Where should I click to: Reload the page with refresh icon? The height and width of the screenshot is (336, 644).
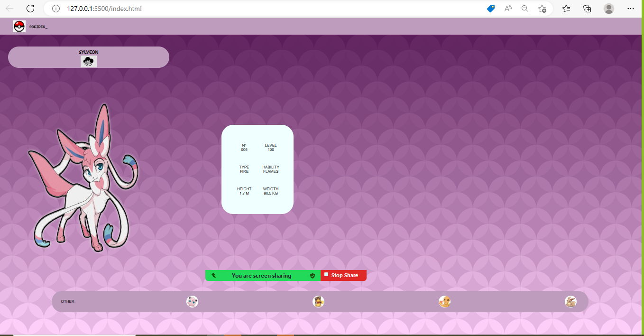pyautogui.click(x=30, y=9)
